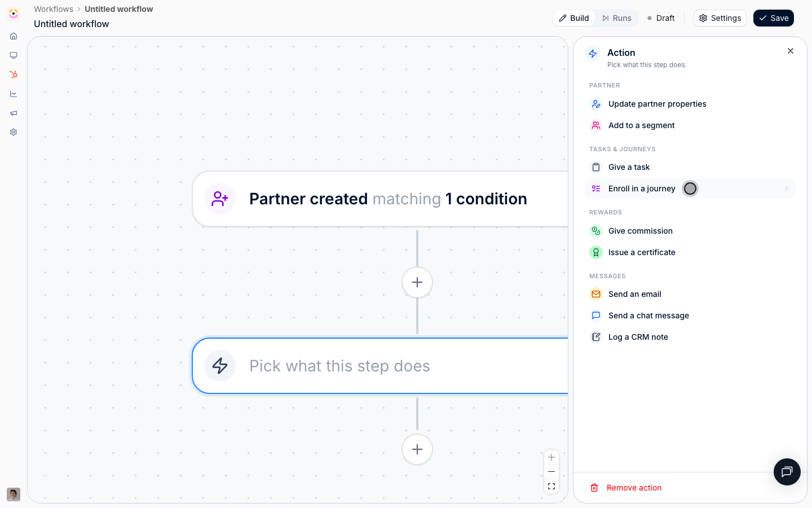Choose Add to a segment action

click(690, 125)
